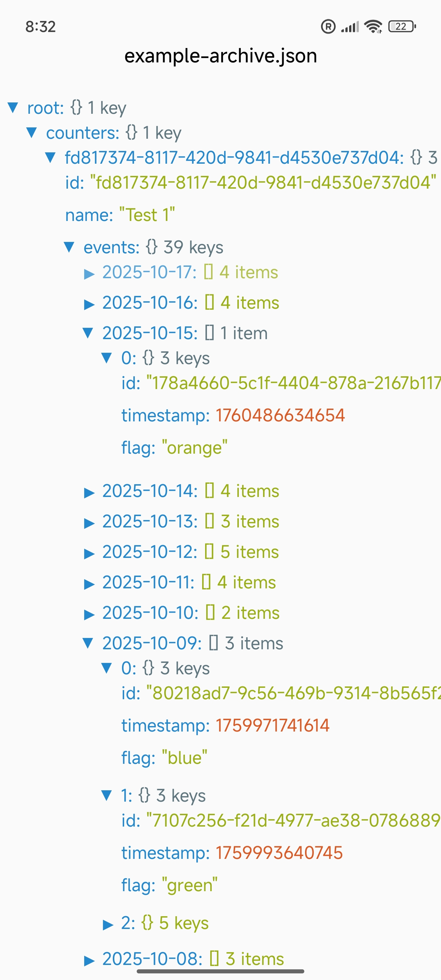The width and height of the screenshot is (441, 980).
Task: Expand item 2 with 5 keys under 2025-10-09
Action: tap(108, 923)
